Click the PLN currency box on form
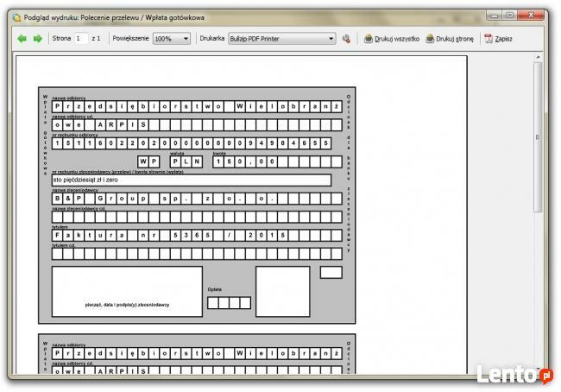 tap(185, 161)
